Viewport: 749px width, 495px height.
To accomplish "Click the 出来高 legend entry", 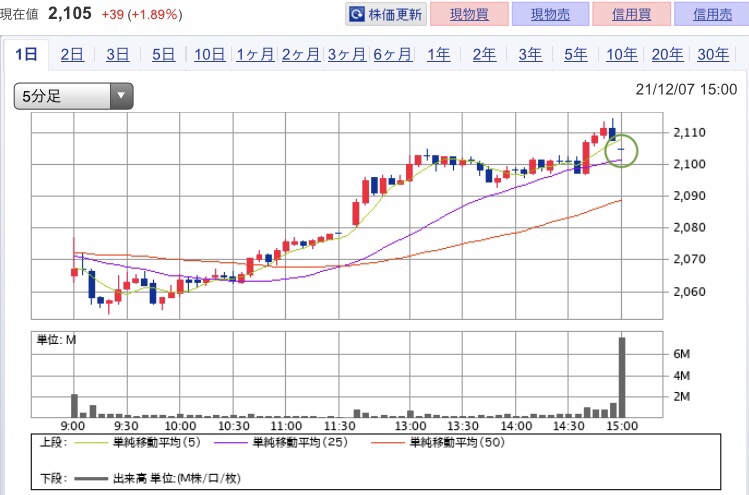I will [x=158, y=478].
